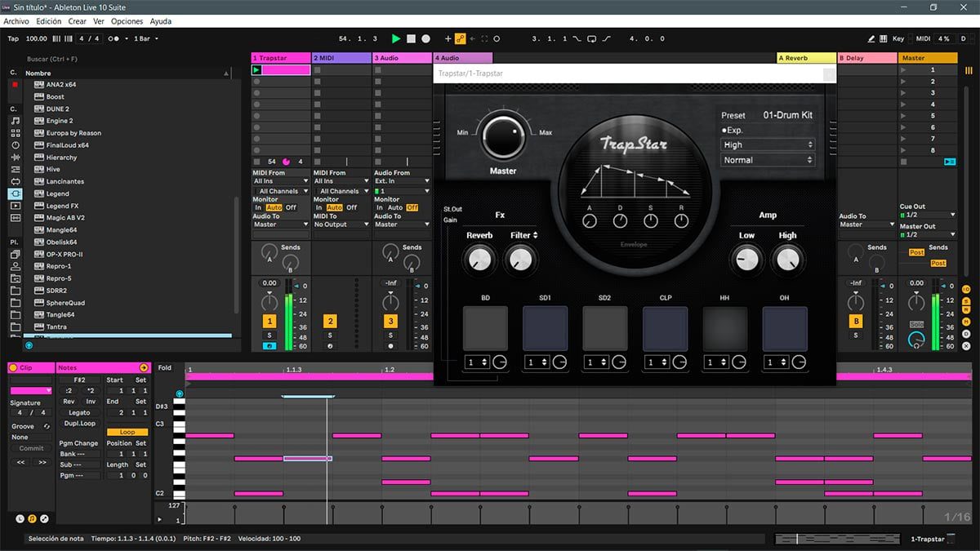The height and width of the screenshot is (551, 980).
Task: Show the Launch box in clip view
Action: click(20, 519)
